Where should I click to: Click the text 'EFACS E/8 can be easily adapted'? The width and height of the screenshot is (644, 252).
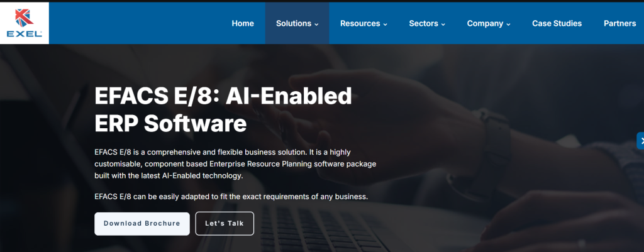pos(231,197)
